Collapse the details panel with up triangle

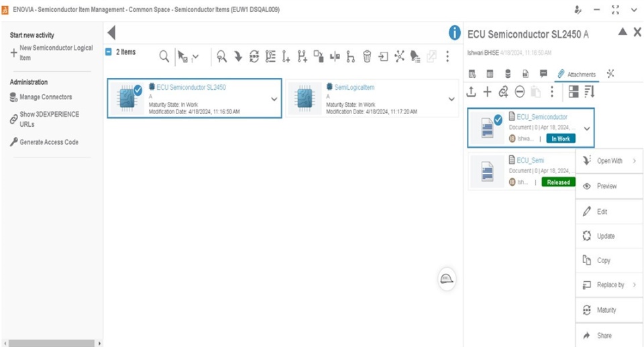point(623,32)
